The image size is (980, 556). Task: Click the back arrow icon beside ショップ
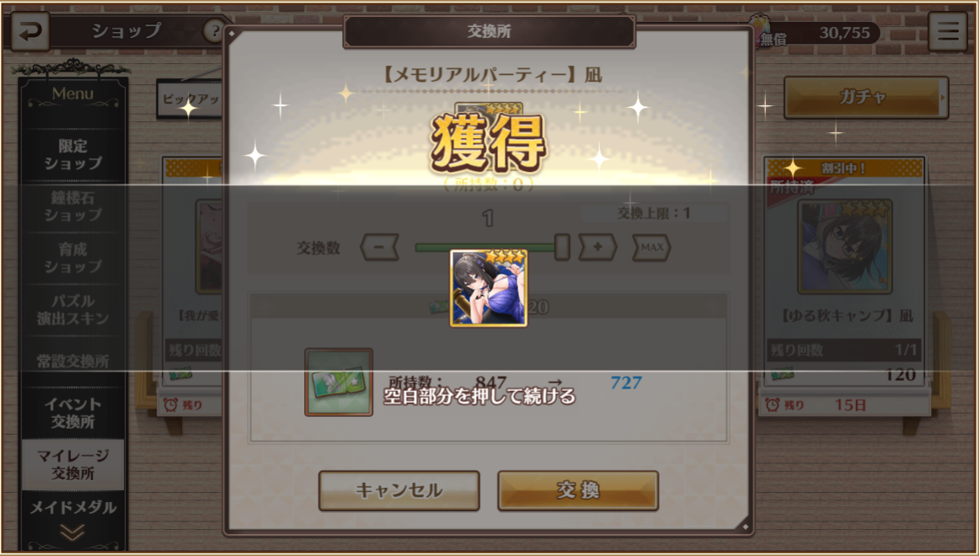pos(29,31)
